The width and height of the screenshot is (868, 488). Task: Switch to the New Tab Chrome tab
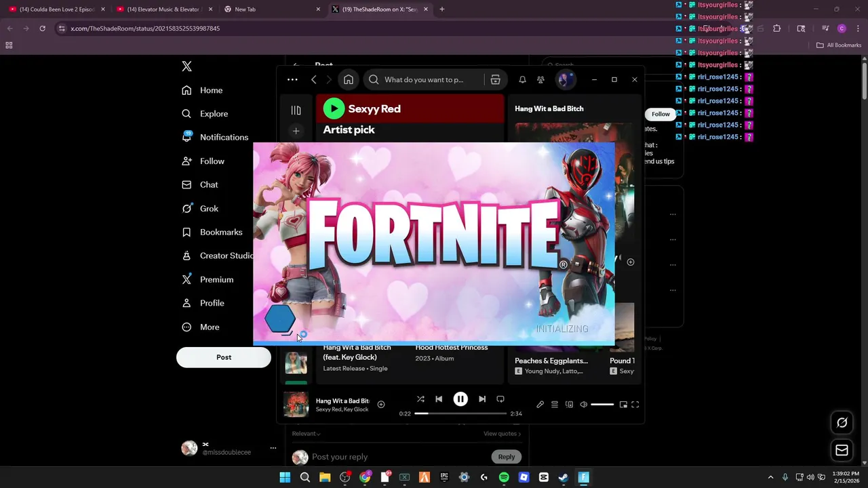click(x=271, y=9)
